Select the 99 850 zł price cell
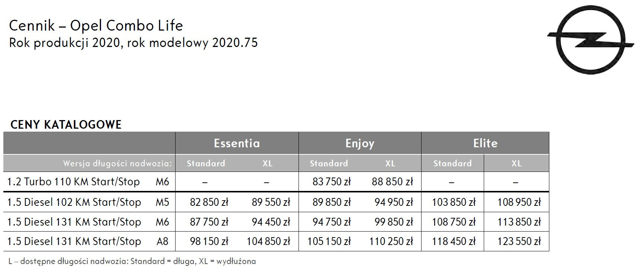The height and width of the screenshot is (267, 644). point(394,222)
